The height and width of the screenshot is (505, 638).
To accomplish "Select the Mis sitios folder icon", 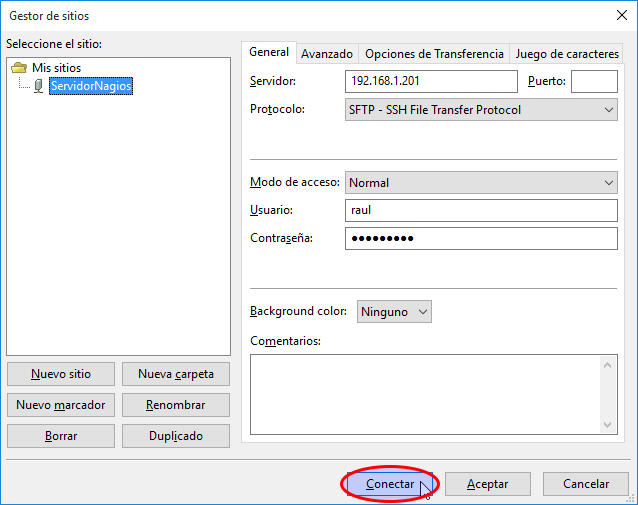I will 19,68.
